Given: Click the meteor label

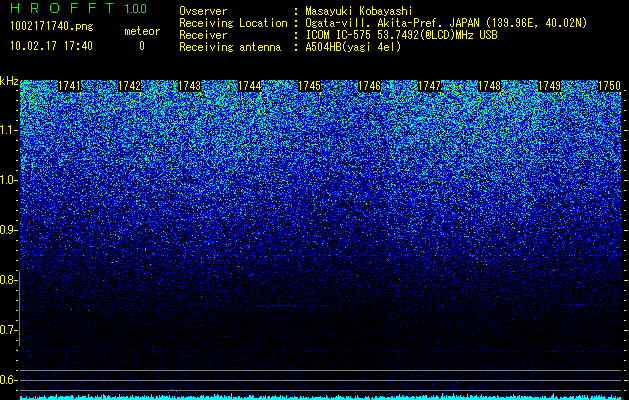Looking at the screenshot, I should [x=142, y=31].
